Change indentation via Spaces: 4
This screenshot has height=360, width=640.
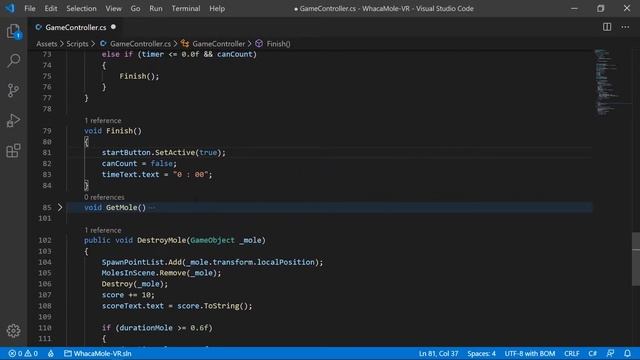click(x=481, y=353)
